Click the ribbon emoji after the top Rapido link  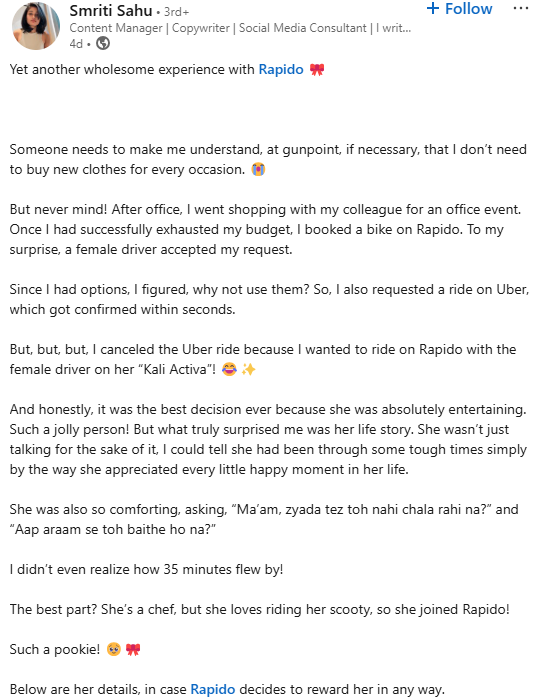pos(317,70)
